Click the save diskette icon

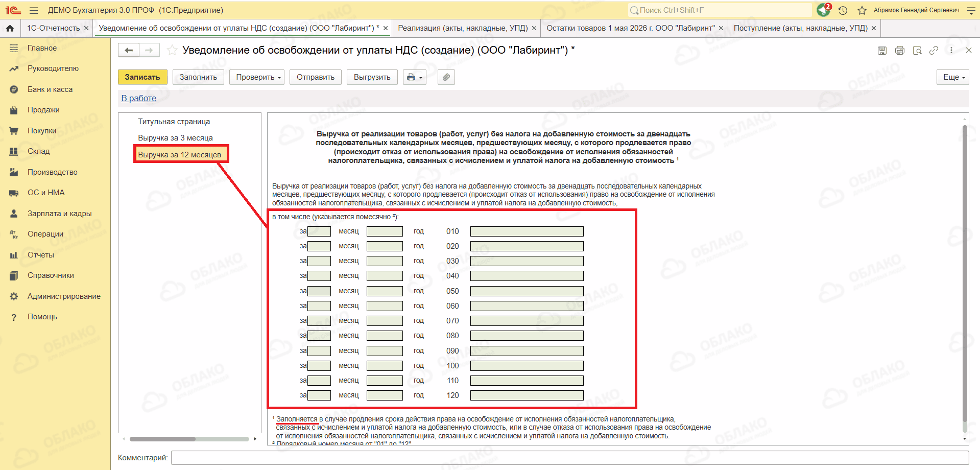coord(882,50)
